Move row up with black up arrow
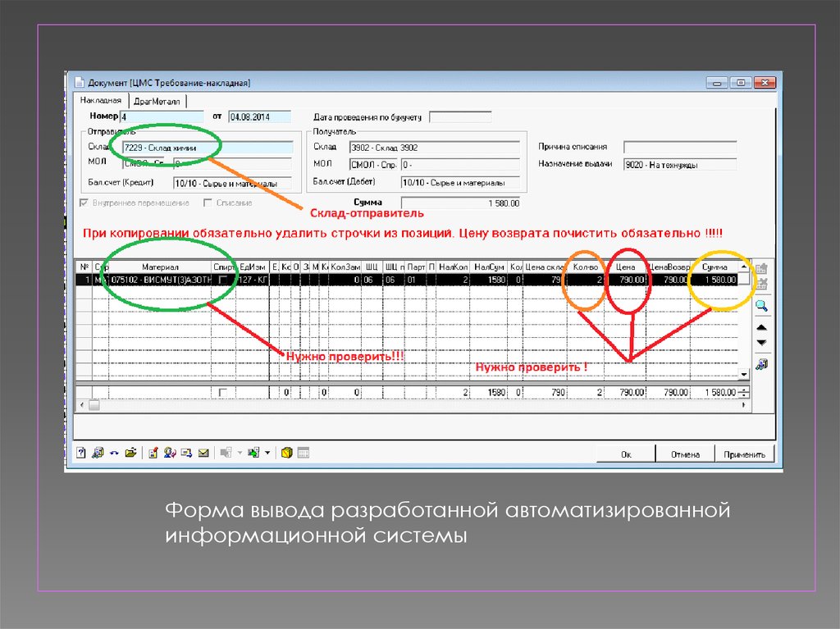840x629 pixels. tap(761, 327)
